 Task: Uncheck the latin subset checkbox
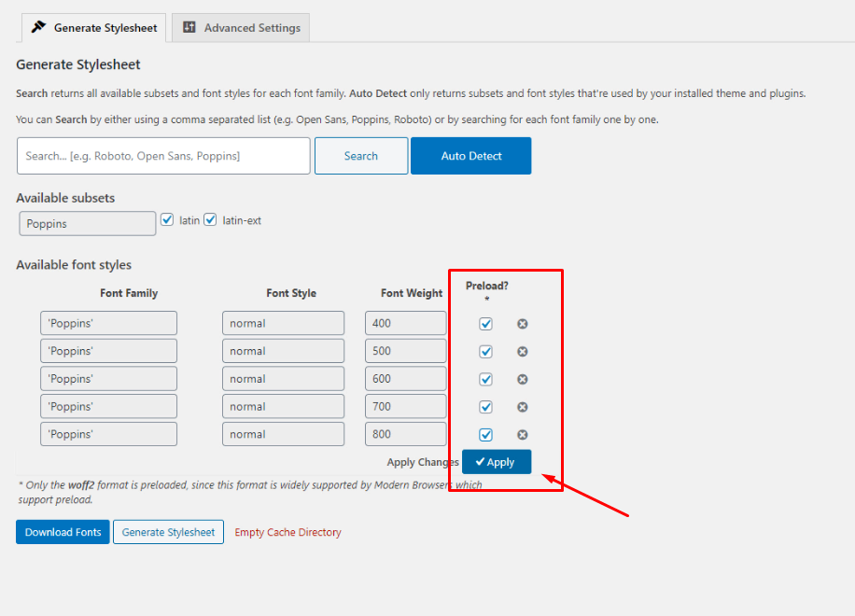[167, 220]
